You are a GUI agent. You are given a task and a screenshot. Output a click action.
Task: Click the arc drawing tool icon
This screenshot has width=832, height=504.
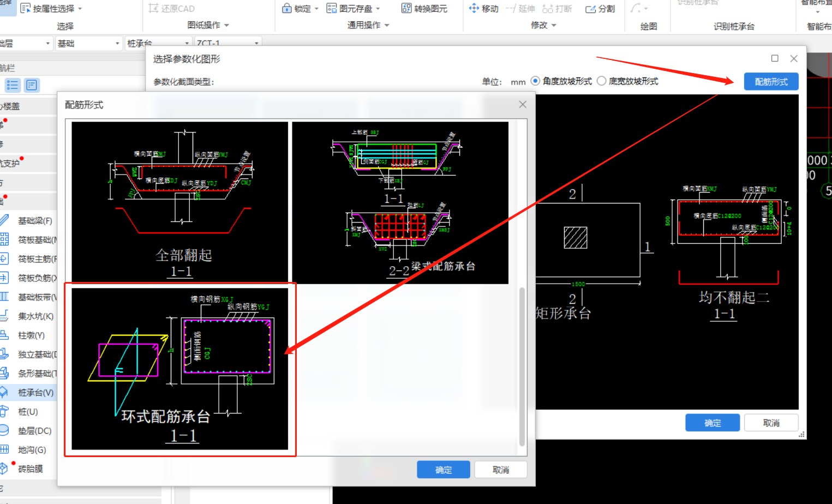[x=636, y=8]
